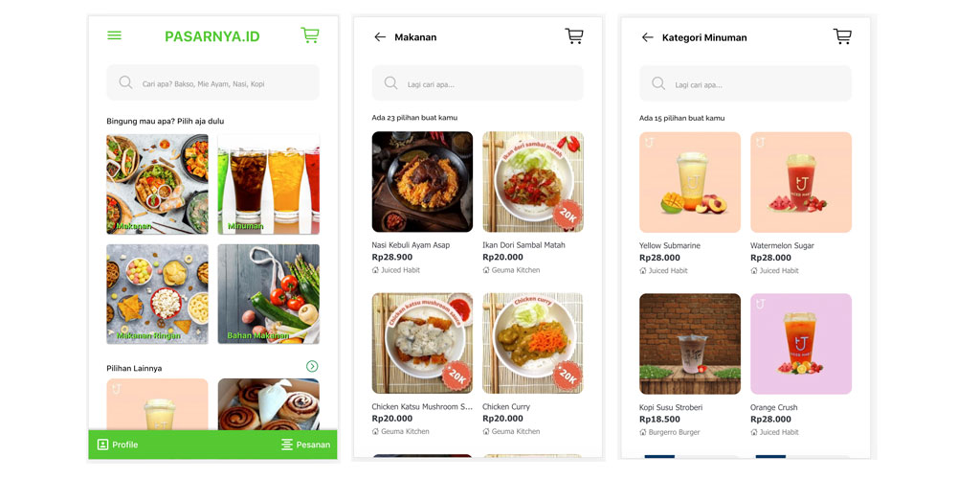Go back from the Makanan screen
The image size is (980, 479).
point(380,37)
